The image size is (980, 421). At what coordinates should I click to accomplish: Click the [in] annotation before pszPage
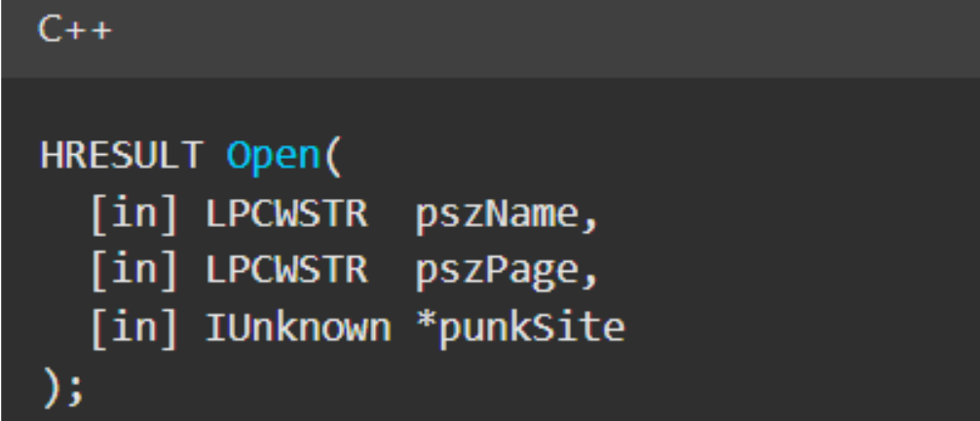pos(134,271)
